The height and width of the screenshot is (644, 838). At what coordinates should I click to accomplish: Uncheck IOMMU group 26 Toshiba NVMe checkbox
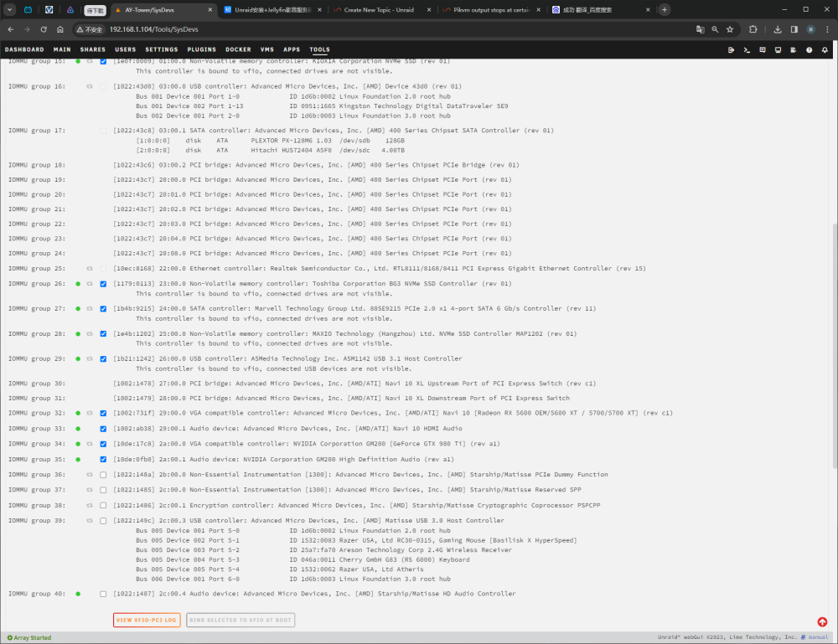[x=103, y=284]
